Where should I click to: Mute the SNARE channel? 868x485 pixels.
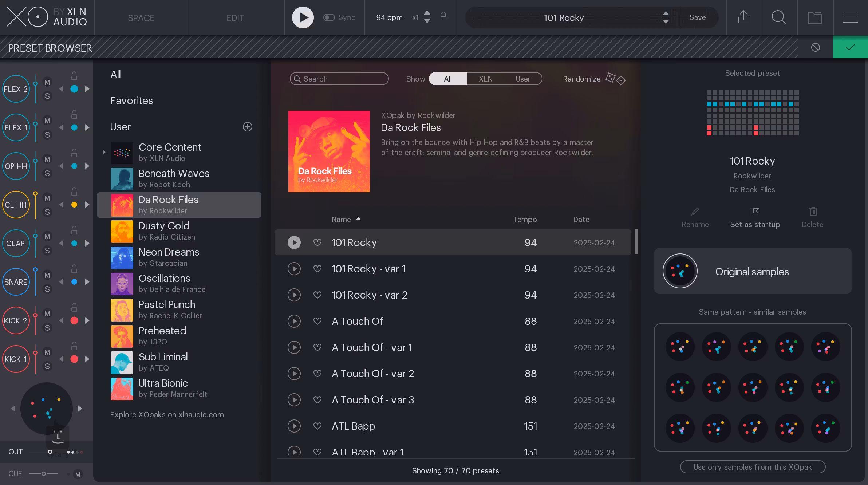[47, 275]
